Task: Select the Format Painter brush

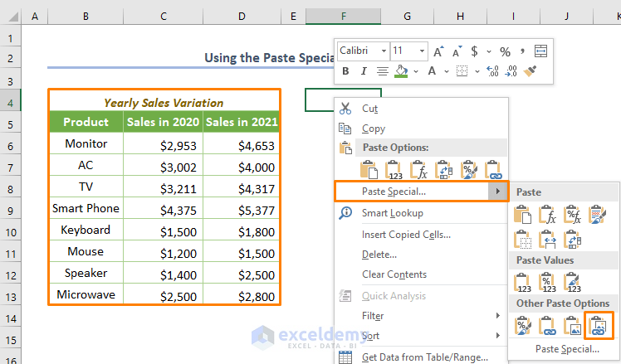Action: tap(531, 71)
